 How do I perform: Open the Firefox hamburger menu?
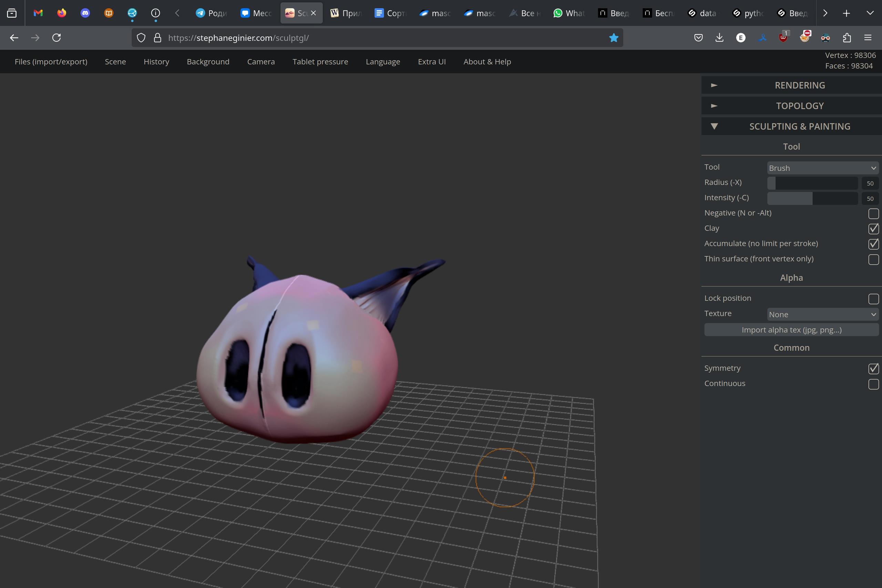click(868, 38)
